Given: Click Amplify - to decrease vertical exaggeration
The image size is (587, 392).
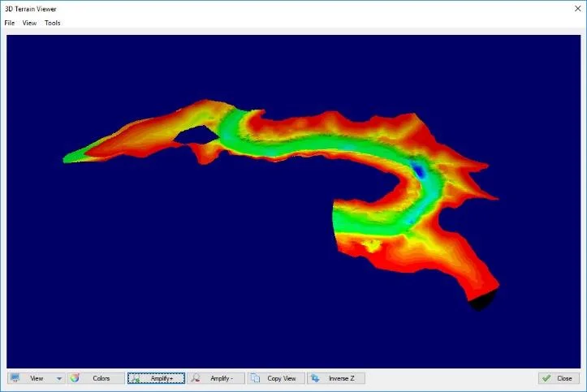Looking at the screenshot, I should coord(216,378).
